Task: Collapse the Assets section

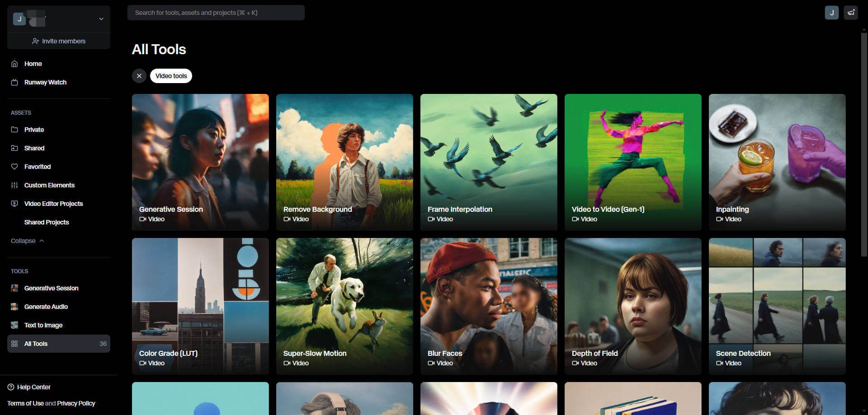Action: coord(27,241)
